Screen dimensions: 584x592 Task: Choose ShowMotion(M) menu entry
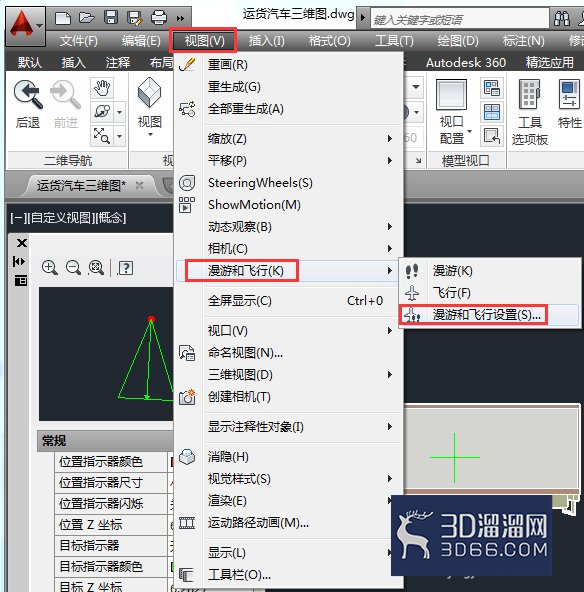pos(288,205)
